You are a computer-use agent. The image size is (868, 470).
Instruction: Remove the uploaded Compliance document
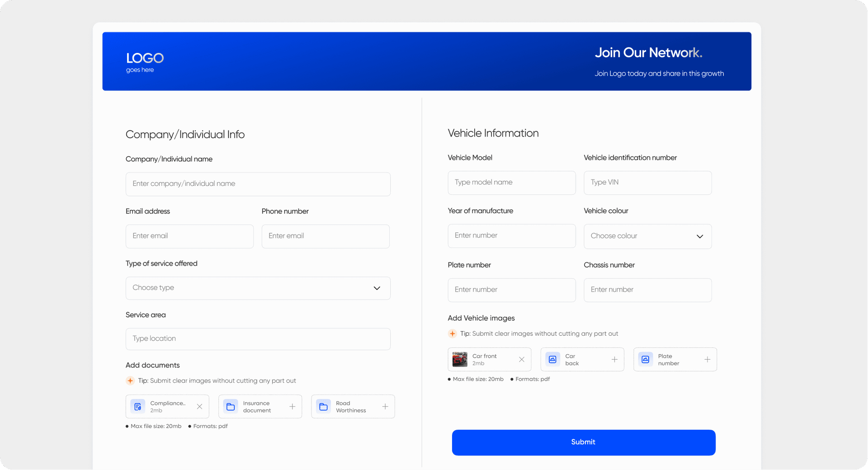(x=199, y=406)
